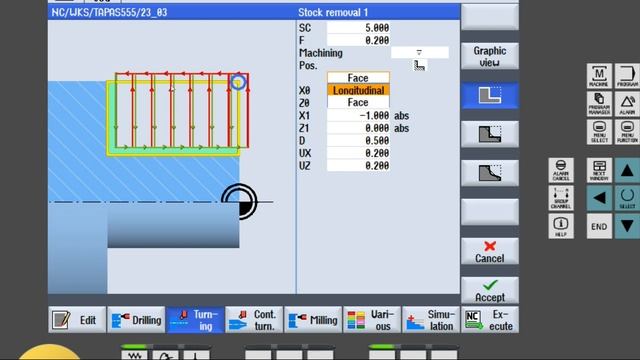Edit the UX allowance field
This screenshot has height=360, width=640.
coord(358,153)
